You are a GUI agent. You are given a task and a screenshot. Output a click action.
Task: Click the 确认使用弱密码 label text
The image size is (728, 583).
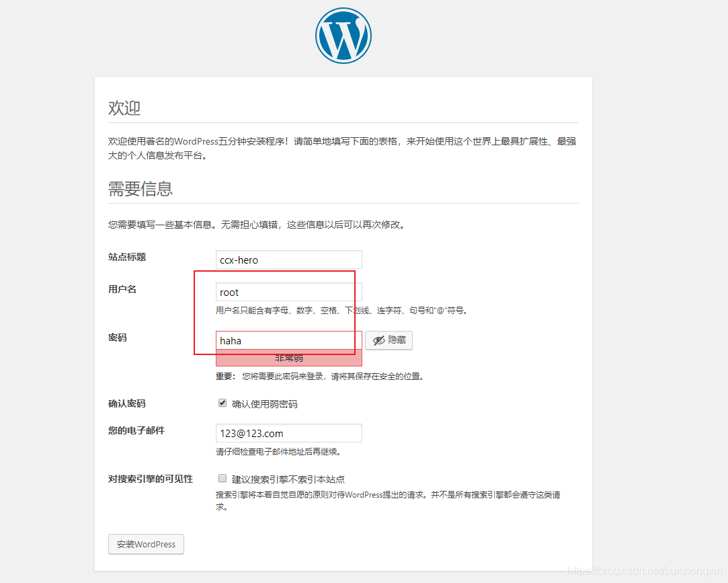[x=265, y=404]
